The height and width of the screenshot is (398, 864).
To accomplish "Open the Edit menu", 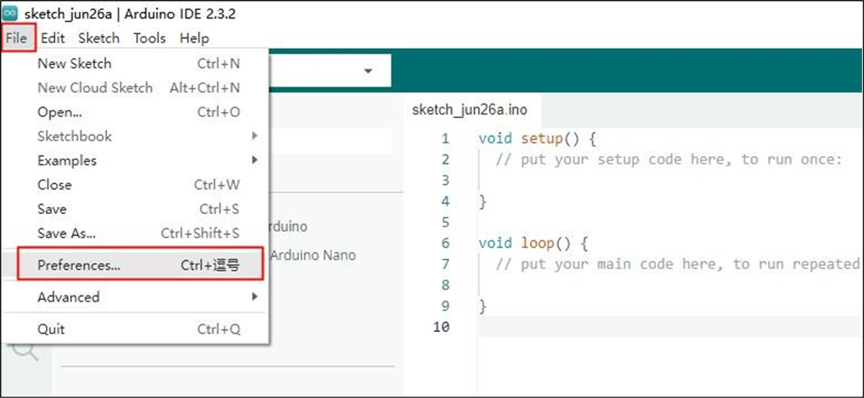I will pyautogui.click(x=53, y=38).
